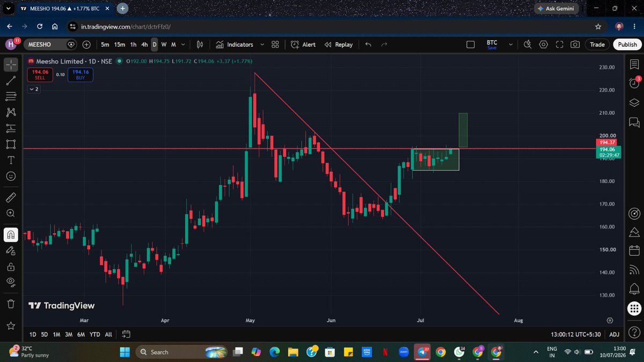Open the chart layout setup square
This screenshot has width=644, height=362.
point(471,45)
